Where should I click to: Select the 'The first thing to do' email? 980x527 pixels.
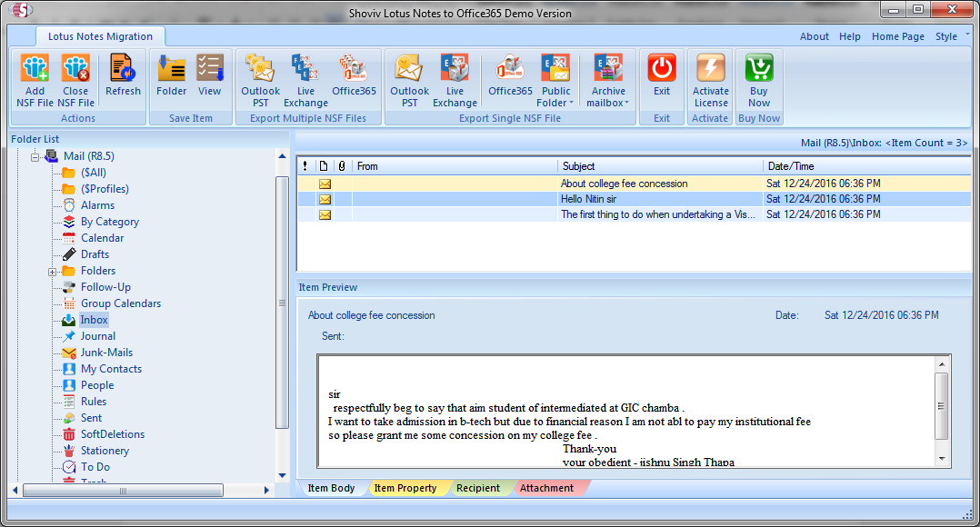(x=634, y=214)
